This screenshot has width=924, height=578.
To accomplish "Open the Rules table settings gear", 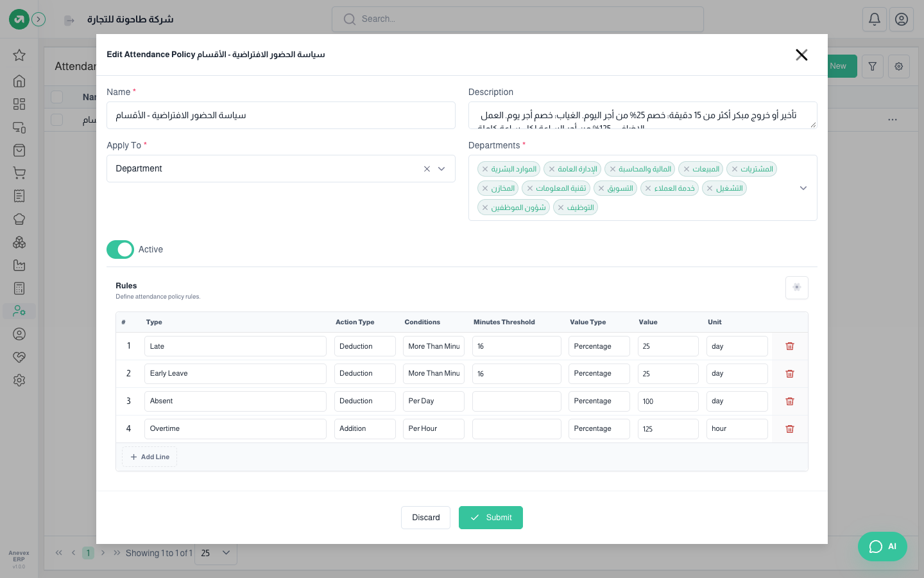I will tap(797, 288).
